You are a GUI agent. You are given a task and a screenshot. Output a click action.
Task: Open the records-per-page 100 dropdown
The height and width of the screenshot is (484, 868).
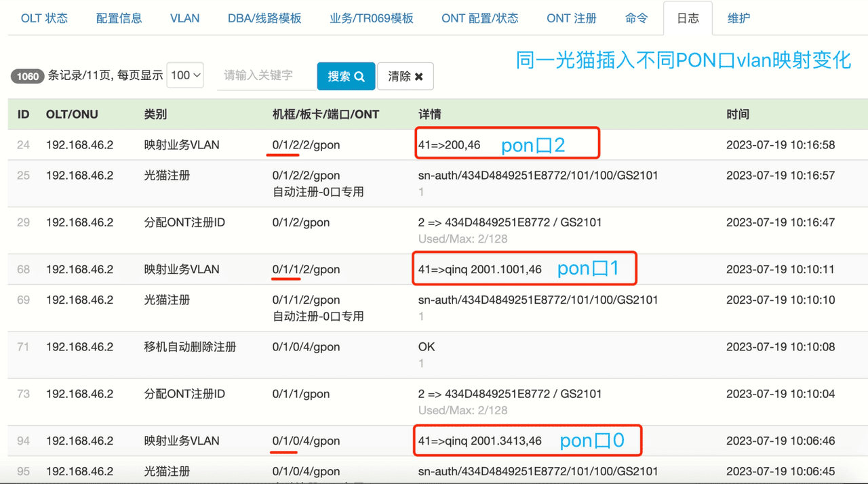[x=186, y=76]
